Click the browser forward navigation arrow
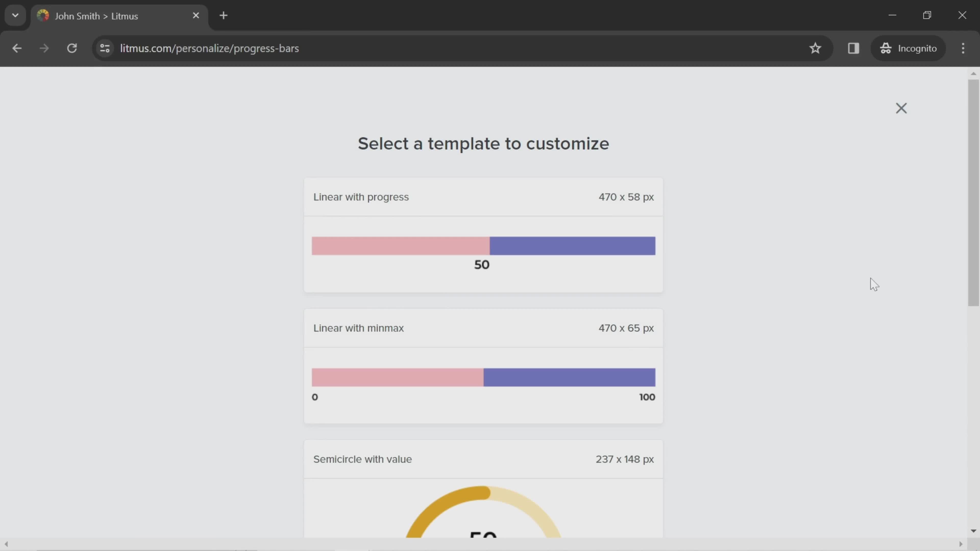Viewport: 980px width, 551px height. (x=44, y=48)
